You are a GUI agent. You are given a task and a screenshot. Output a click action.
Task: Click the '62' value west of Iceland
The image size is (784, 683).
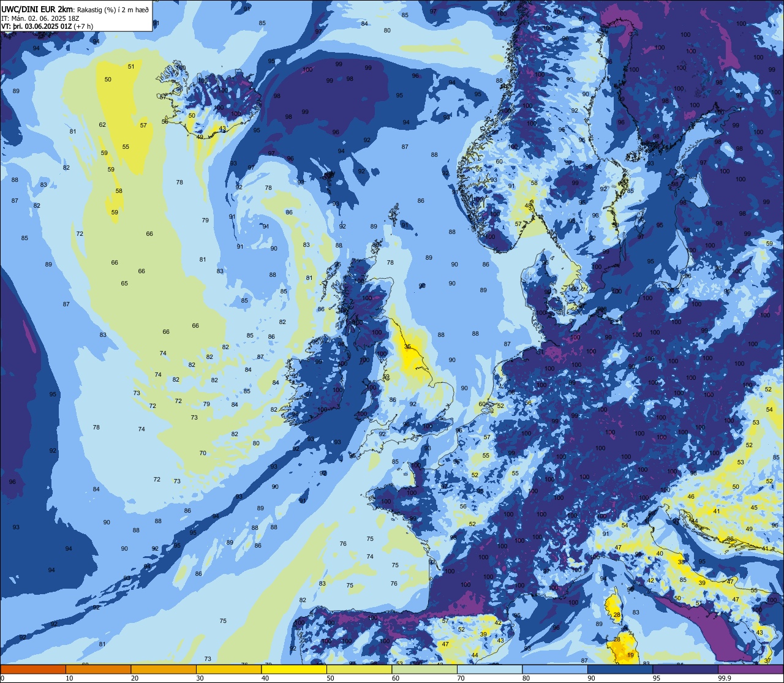[x=102, y=125]
